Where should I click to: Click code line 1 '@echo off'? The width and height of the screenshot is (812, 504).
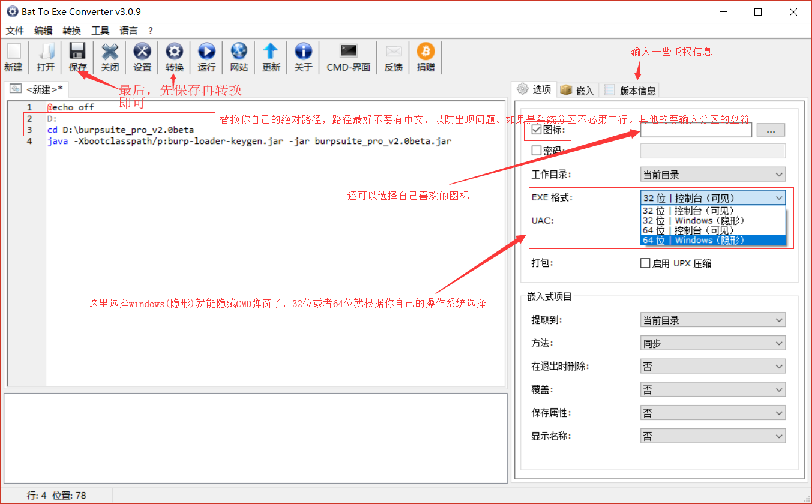coord(71,107)
